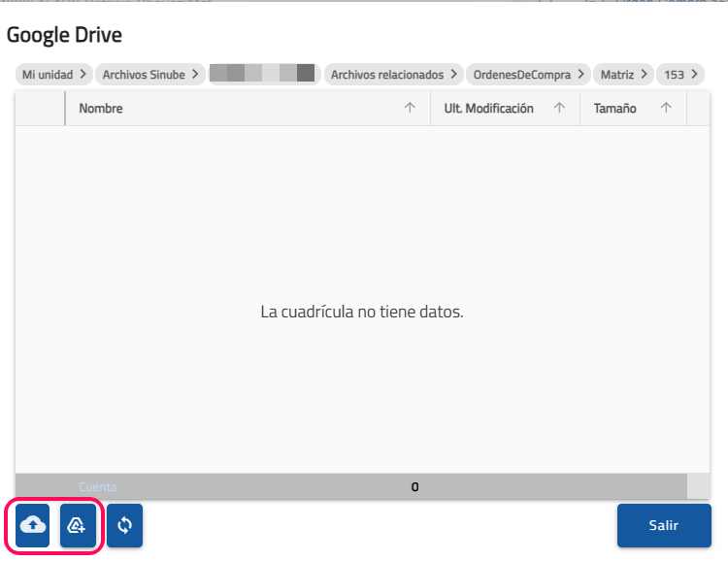Viewport: 728px width, 561px height.
Task: Click the Ult. Modificación column header
Action: (505, 108)
